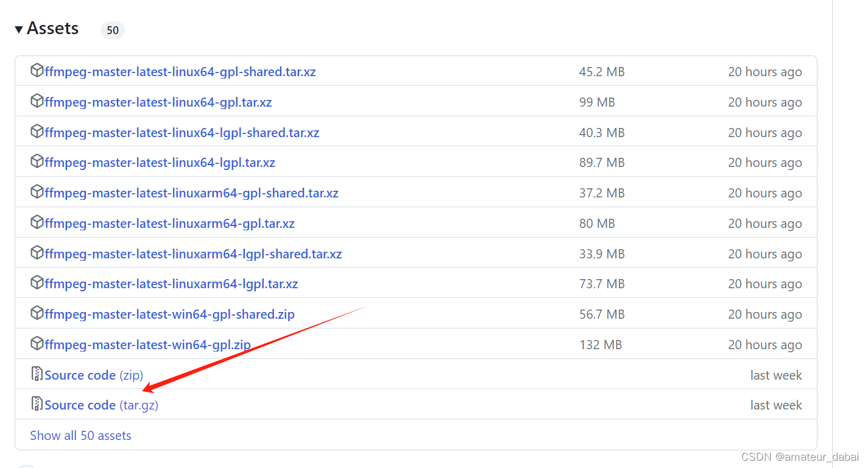Click package icon for linuxarm64-gpl-shared.tar.xz
The height and width of the screenshot is (468, 868).
37,192
